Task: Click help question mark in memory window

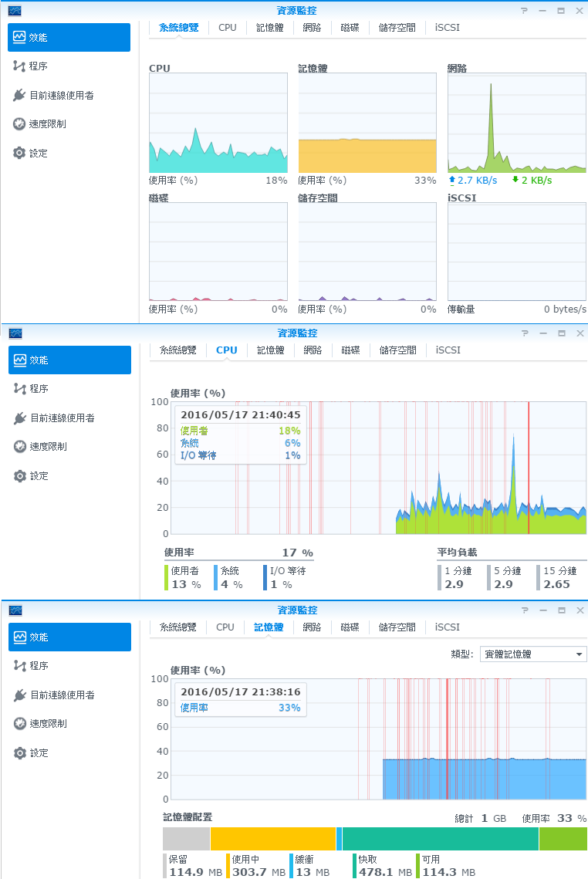Action: 525,610
